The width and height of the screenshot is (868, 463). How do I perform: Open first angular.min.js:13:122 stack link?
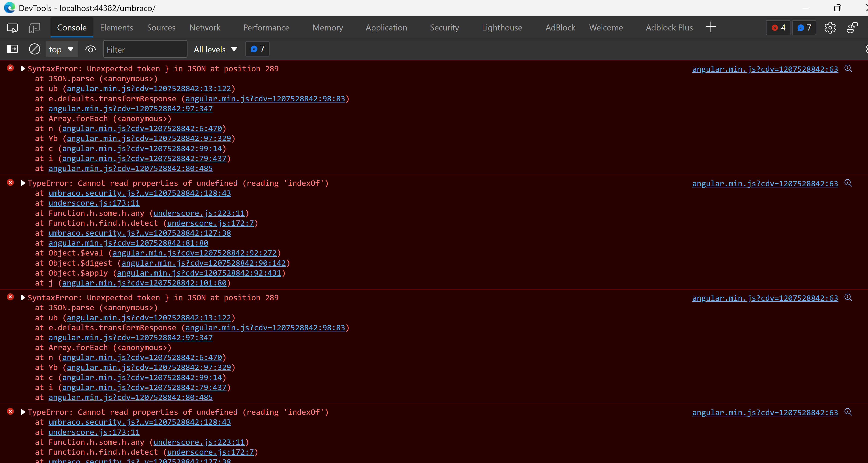tap(149, 89)
